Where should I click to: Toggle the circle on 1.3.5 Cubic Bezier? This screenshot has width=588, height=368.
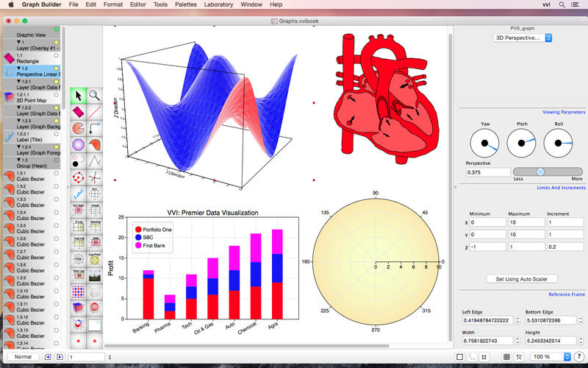[x=57, y=226]
